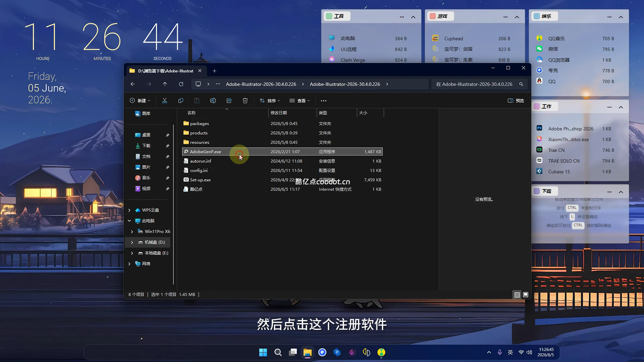The height and width of the screenshot is (362, 644).
Task: Expand 机械盘 (D:) tree node
Action: (132, 242)
